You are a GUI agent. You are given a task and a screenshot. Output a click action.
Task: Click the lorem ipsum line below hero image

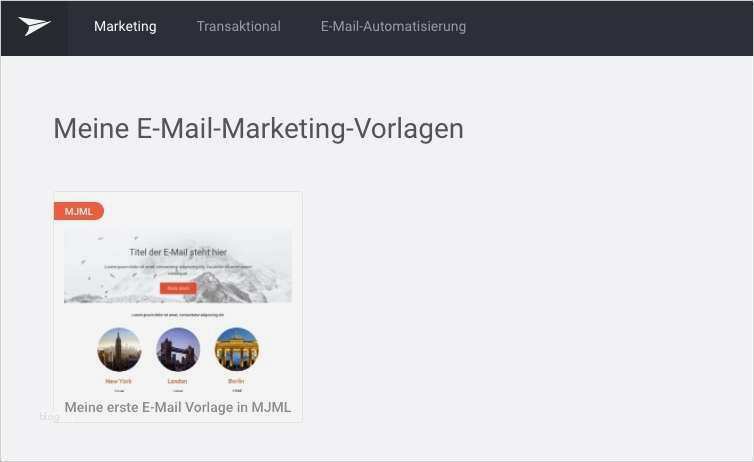point(178,315)
